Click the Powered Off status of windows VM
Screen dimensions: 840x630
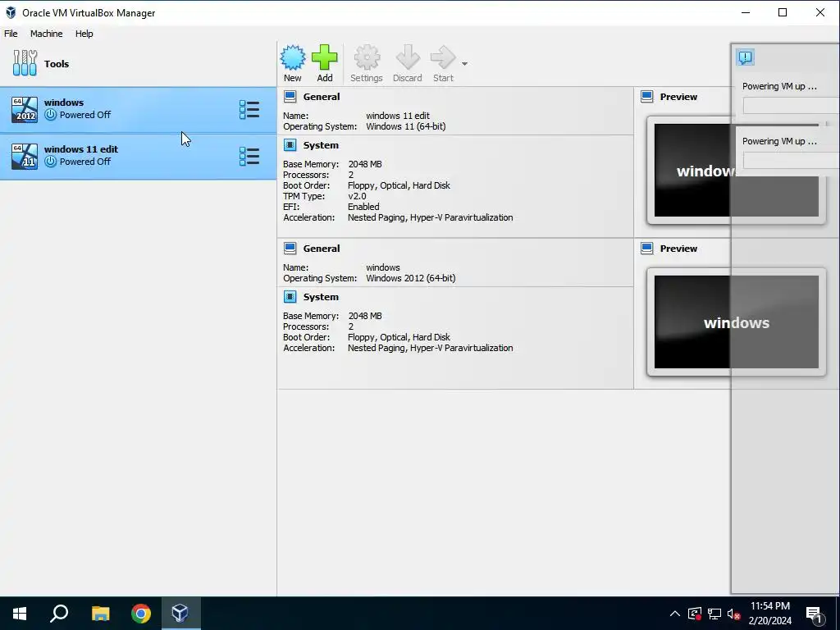pyautogui.click(x=85, y=115)
